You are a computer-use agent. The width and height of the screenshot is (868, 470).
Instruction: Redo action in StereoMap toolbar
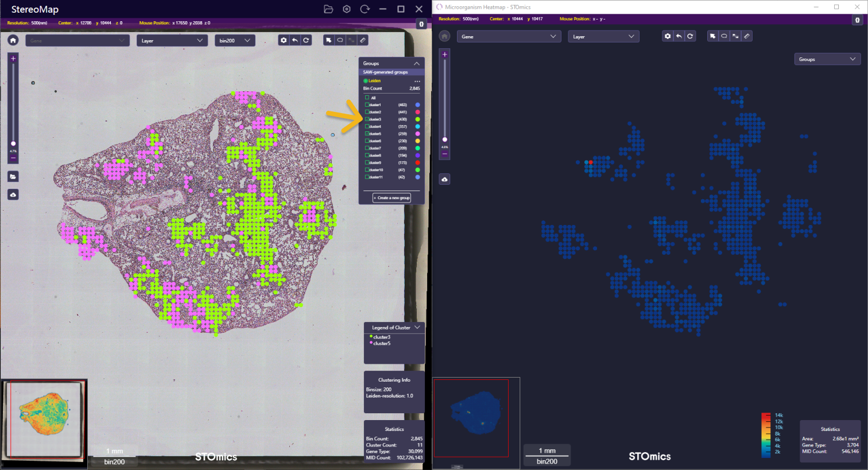click(x=307, y=40)
